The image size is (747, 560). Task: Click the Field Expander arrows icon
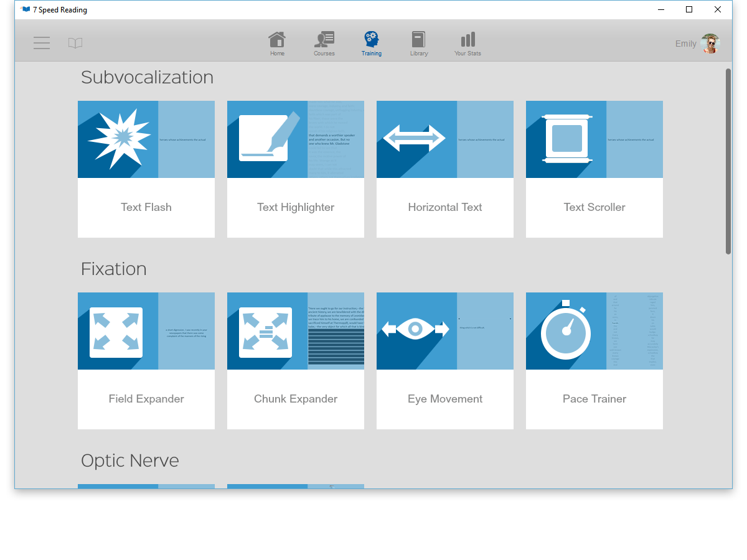point(116,332)
